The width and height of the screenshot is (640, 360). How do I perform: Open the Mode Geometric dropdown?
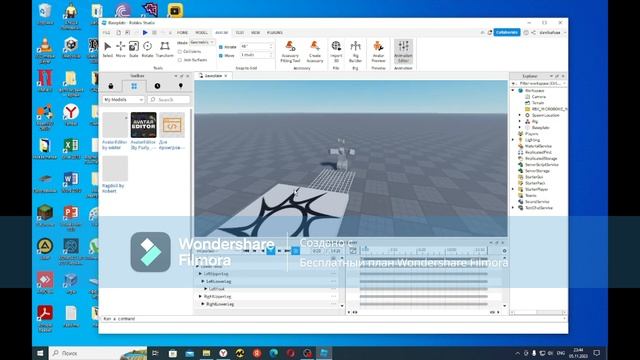click(202, 42)
